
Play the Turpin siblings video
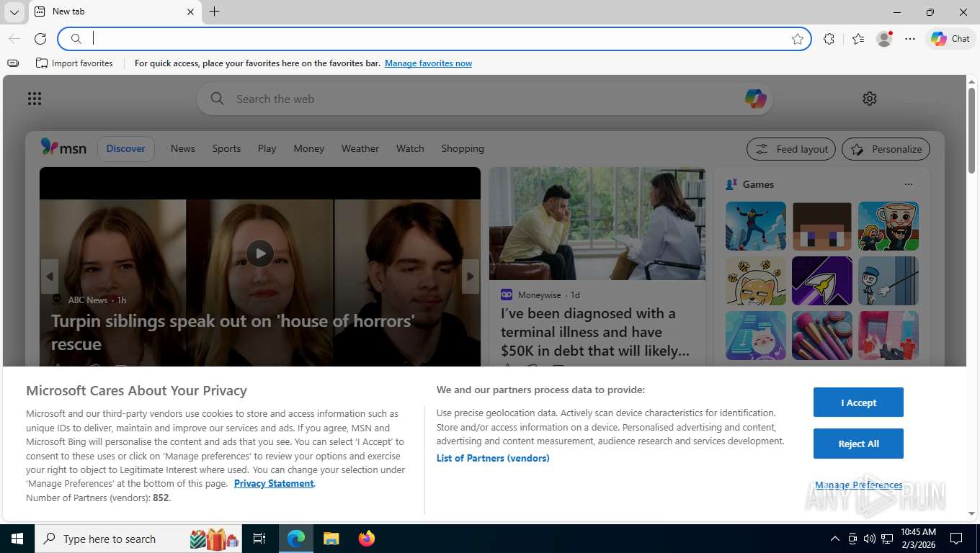[260, 253]
